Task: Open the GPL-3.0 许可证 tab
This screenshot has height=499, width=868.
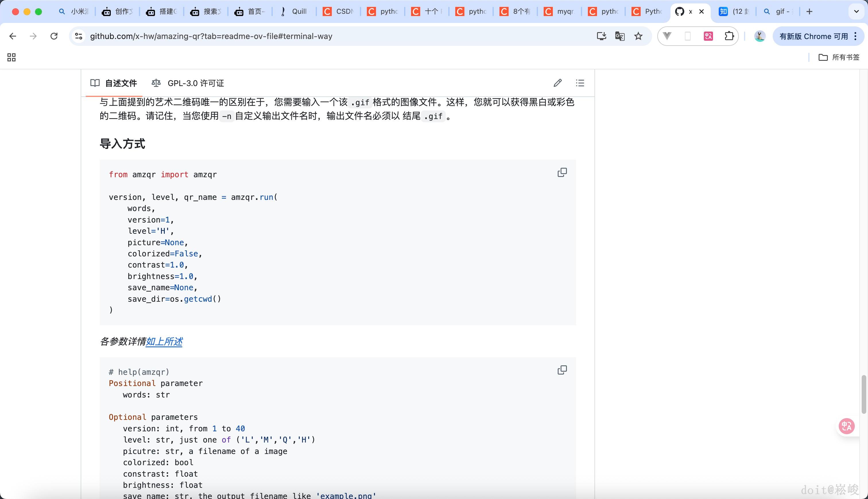Action: pyautogui.click(x=195, y=83)
